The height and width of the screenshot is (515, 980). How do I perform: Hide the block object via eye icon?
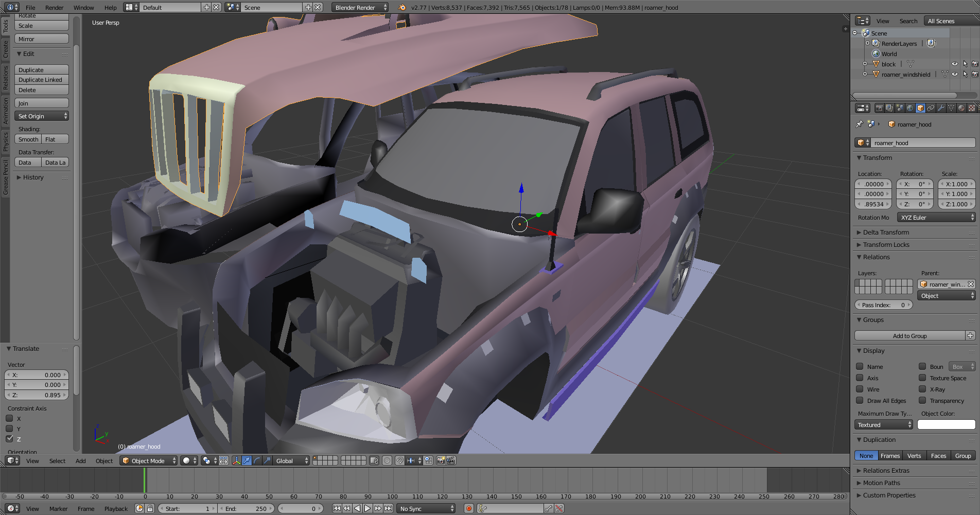[954, 64]
